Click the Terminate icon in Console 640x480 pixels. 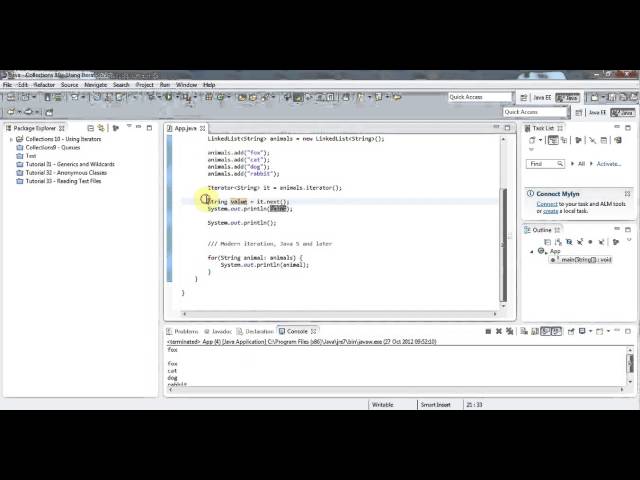(x=488, y=331)
